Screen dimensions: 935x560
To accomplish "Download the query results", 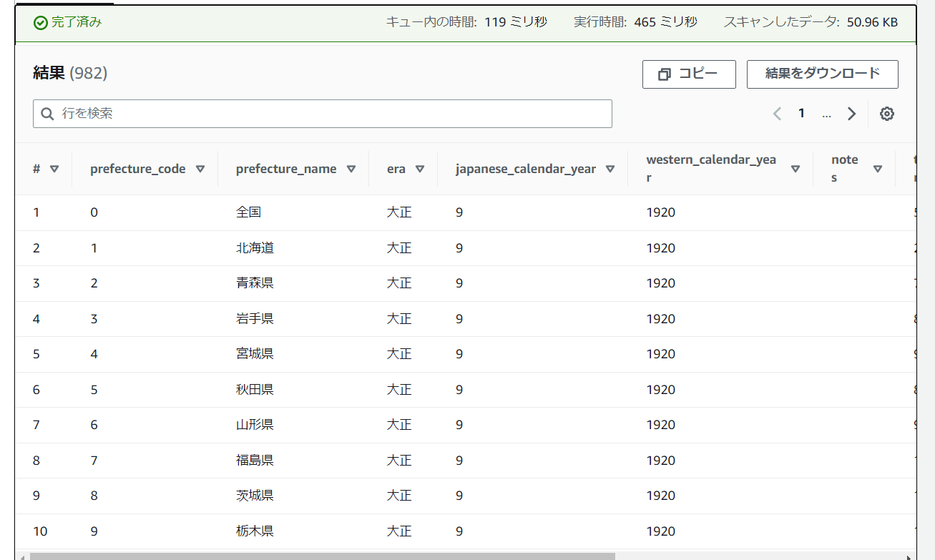I will [x=823, y=74].
